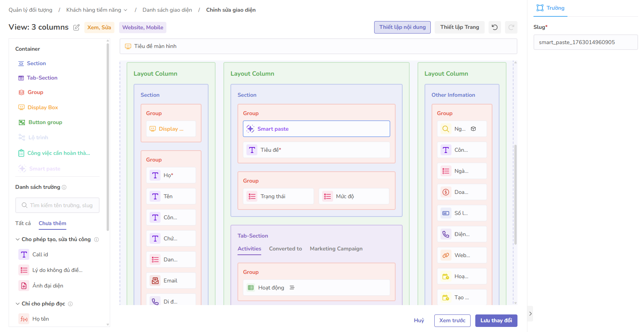Click the menu lines icon beside Hoạt động
The width and height of the screenshot is (644, 332).
click(292, 288)
